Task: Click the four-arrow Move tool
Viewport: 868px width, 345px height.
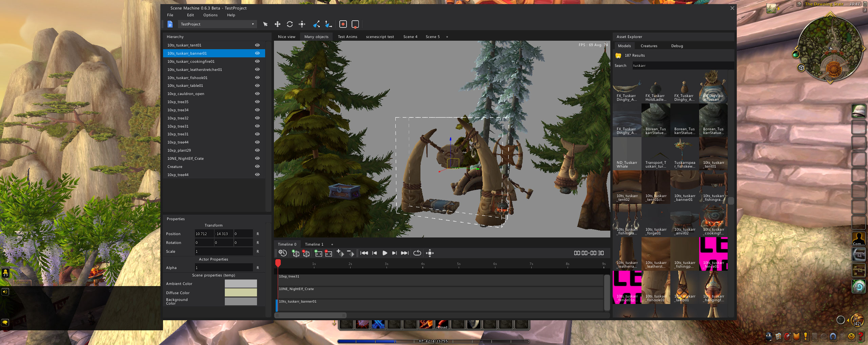Action: pyautogui.click(x=277, y=24)
